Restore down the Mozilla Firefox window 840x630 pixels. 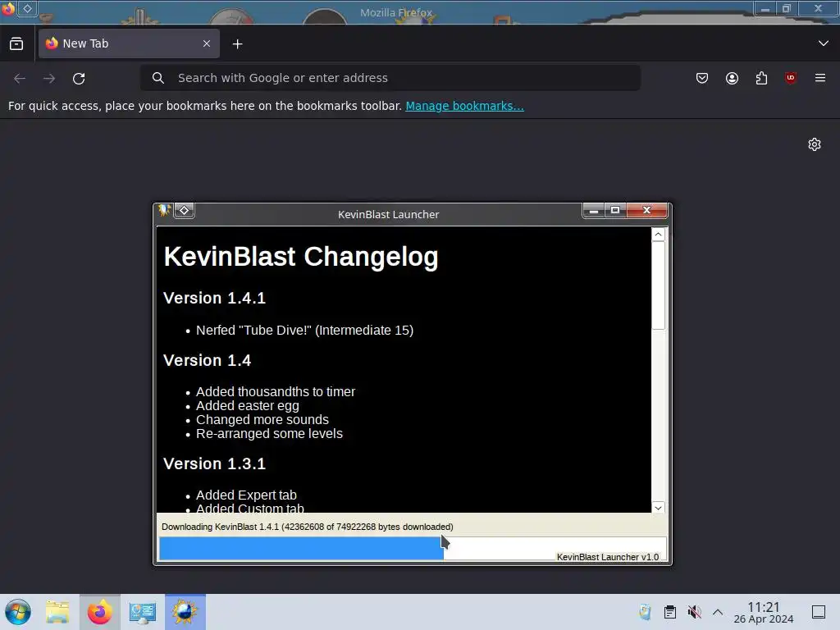[x=787, y=8]
